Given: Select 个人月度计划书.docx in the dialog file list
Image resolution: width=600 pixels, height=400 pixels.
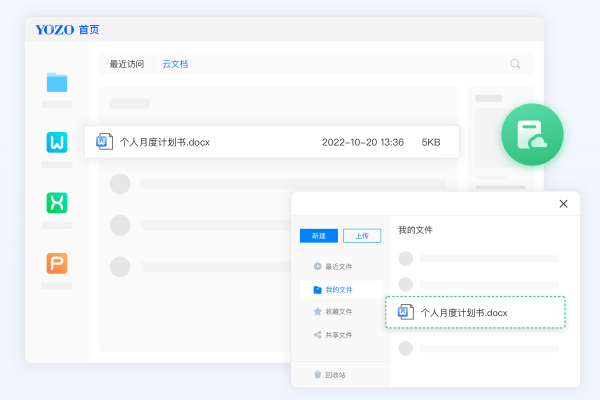Looking at the screenshot, I should [463, 313].
